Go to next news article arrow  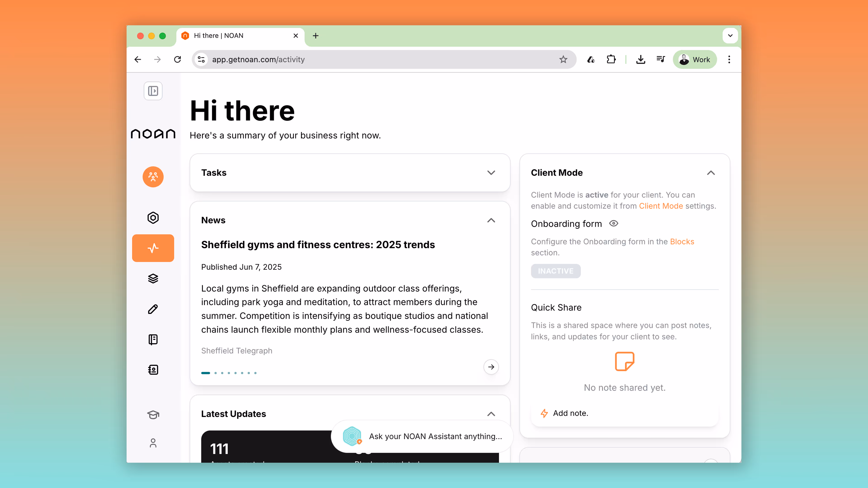[x=491, y=367]
